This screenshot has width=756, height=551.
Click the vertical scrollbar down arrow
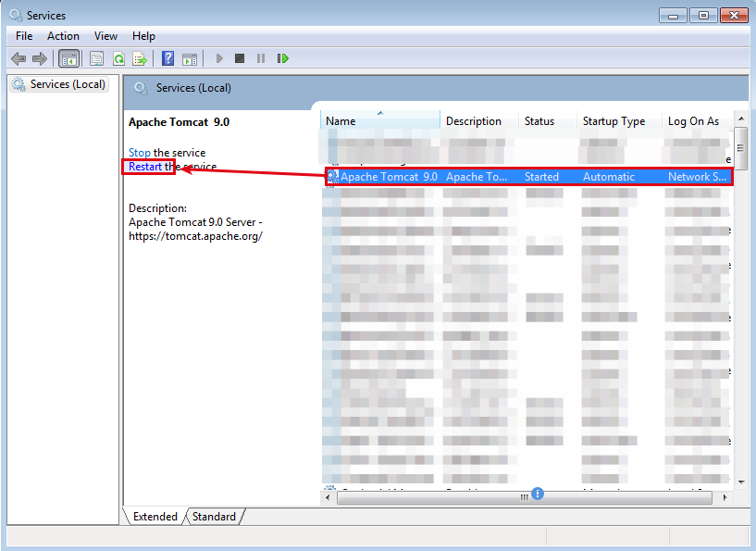[741, 482]
